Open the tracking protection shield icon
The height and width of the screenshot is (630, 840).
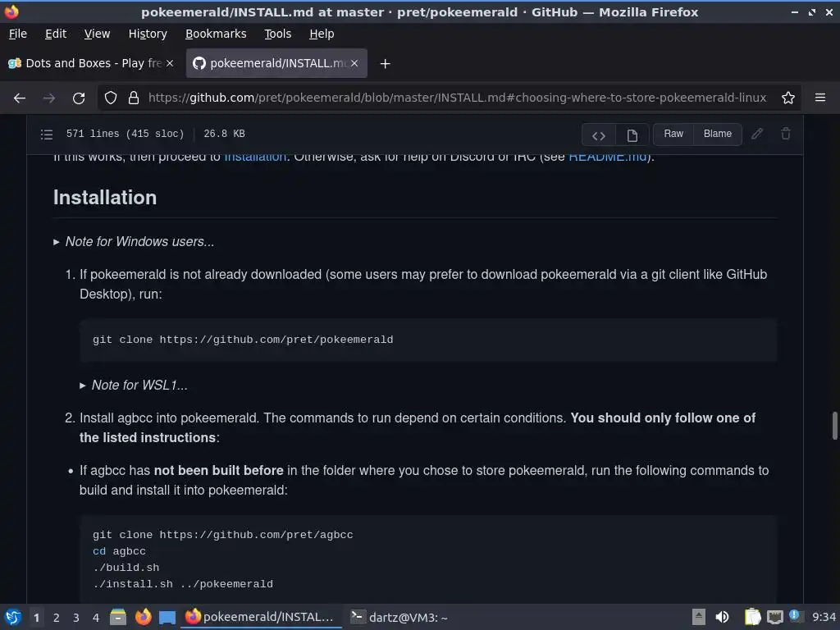pos(111,98)
